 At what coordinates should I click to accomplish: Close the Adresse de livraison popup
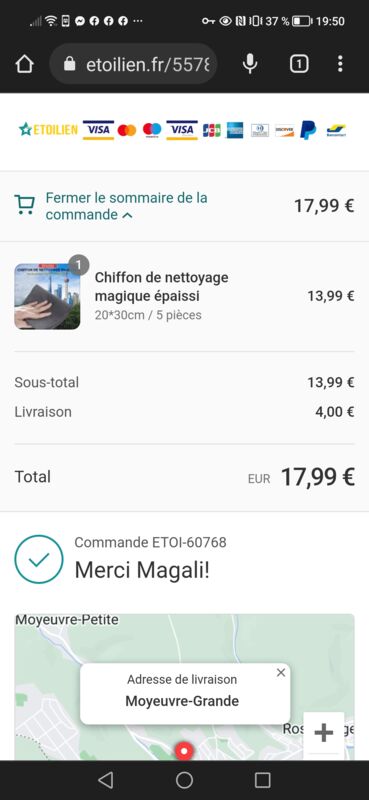tap(281, 673)
